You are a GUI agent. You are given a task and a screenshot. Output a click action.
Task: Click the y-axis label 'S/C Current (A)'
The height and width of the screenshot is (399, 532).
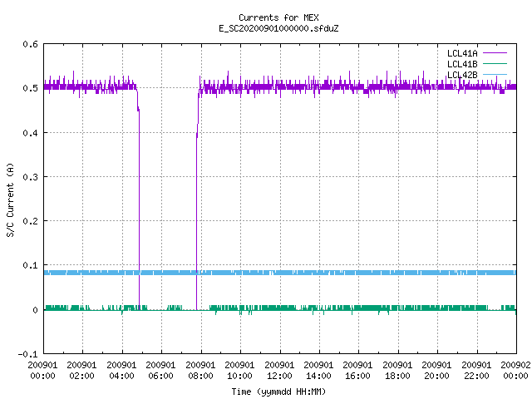coord(10,200)
